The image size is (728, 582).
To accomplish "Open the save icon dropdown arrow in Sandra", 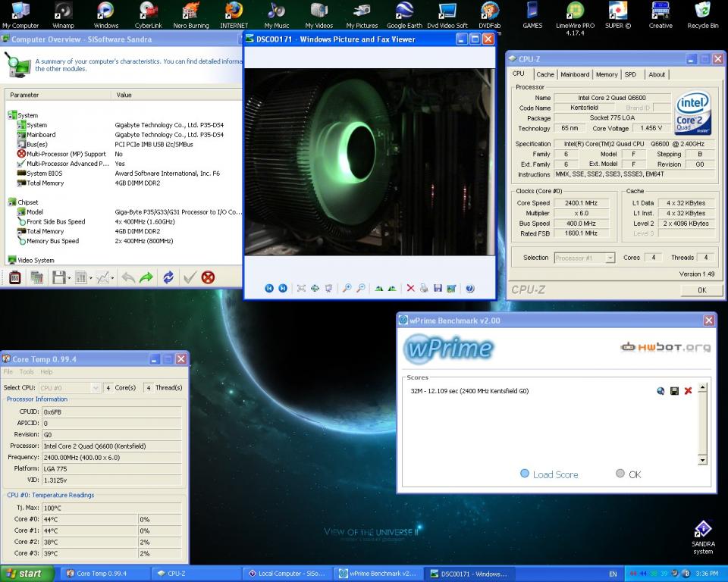I will click(x=69, y=278).
